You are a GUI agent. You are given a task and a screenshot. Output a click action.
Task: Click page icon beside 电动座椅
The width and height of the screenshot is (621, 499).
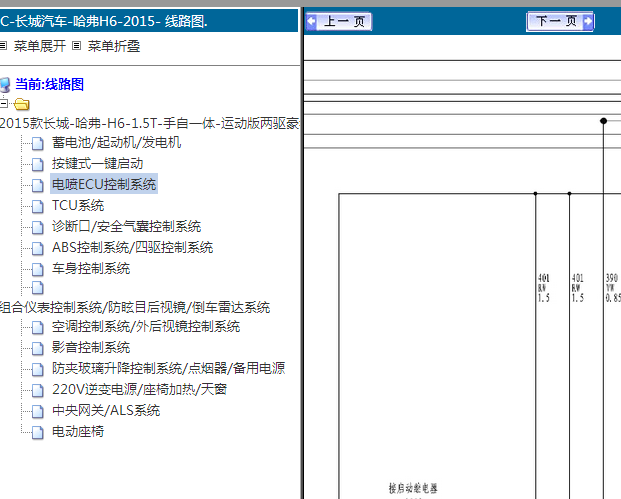38,432
